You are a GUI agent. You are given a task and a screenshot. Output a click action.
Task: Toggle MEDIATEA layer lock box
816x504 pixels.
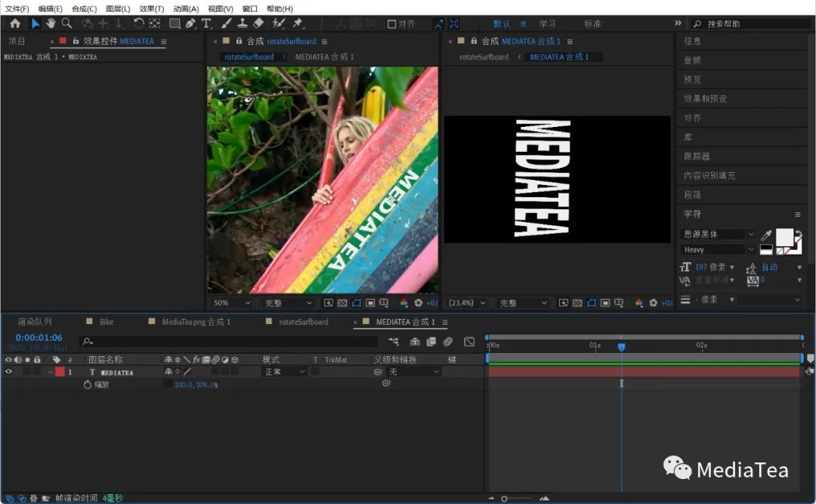point(36,372)
